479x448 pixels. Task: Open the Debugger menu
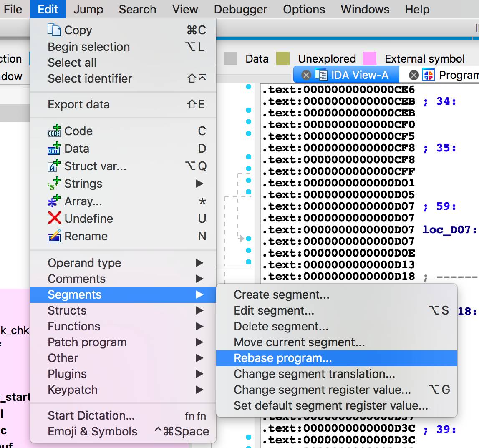pyautogui.click(x=240, y=9)
